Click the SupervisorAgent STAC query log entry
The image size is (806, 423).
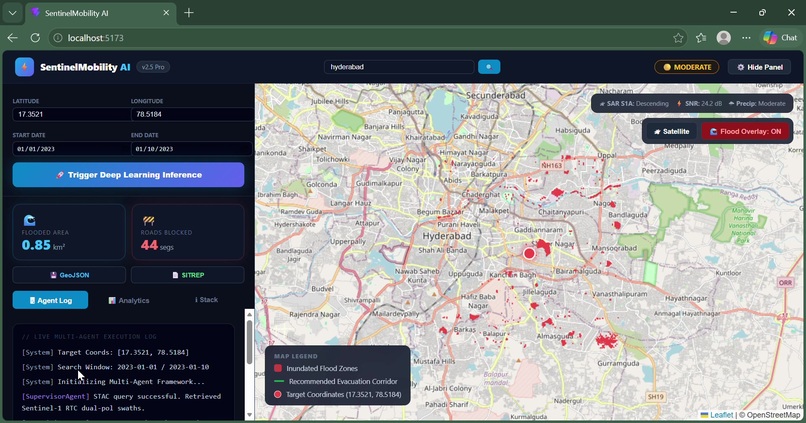click(x=121, y=402)
